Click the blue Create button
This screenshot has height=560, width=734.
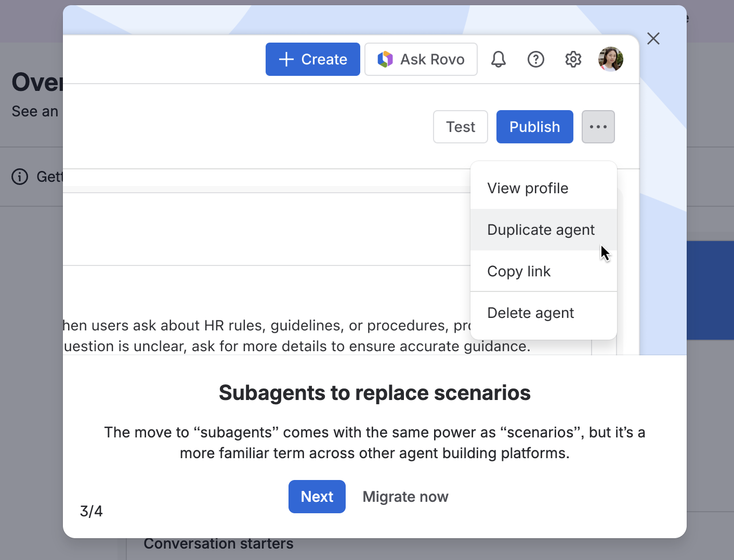coord(313,59)
